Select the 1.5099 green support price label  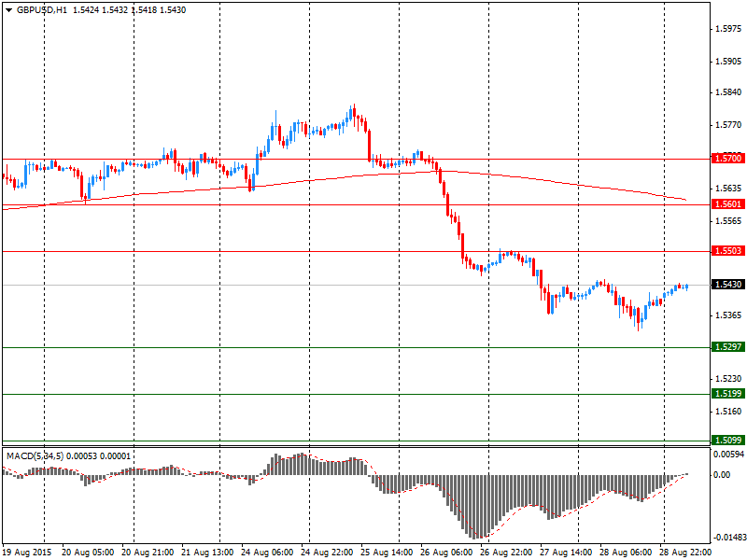727,440
